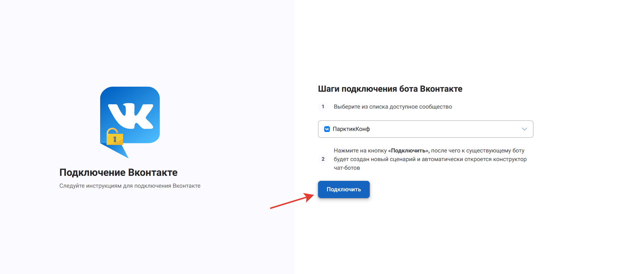Click the white VK letters inside the logo
Screen dimensions: 644x274
pos(131,116)
